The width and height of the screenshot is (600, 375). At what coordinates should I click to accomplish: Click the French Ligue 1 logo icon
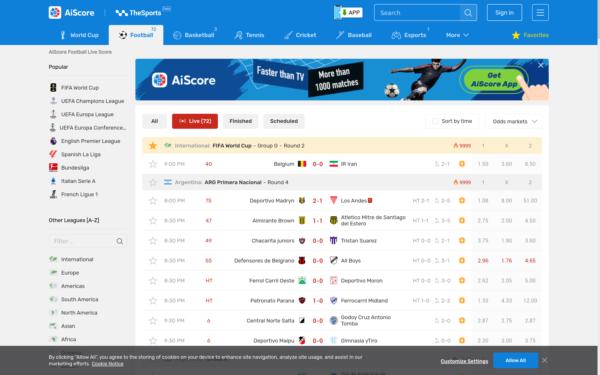click(x=53, y=194)
